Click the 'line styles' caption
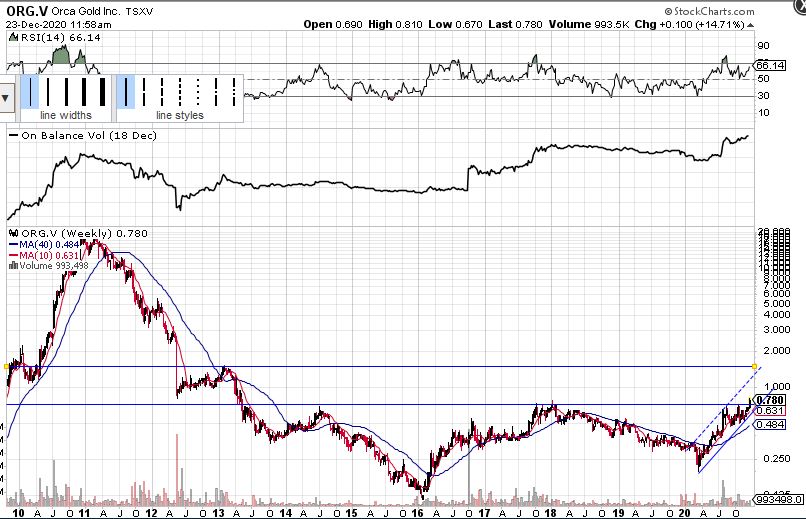The height and width of the screenshot is (519, 806). 180,115
